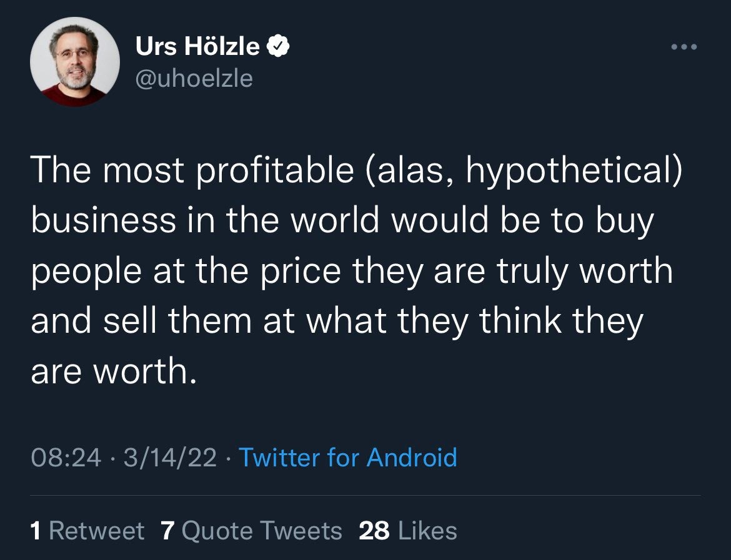This screenshot has width=731, height=560.
Task: Open the @uhoelzle handle link
Action: 194,79
